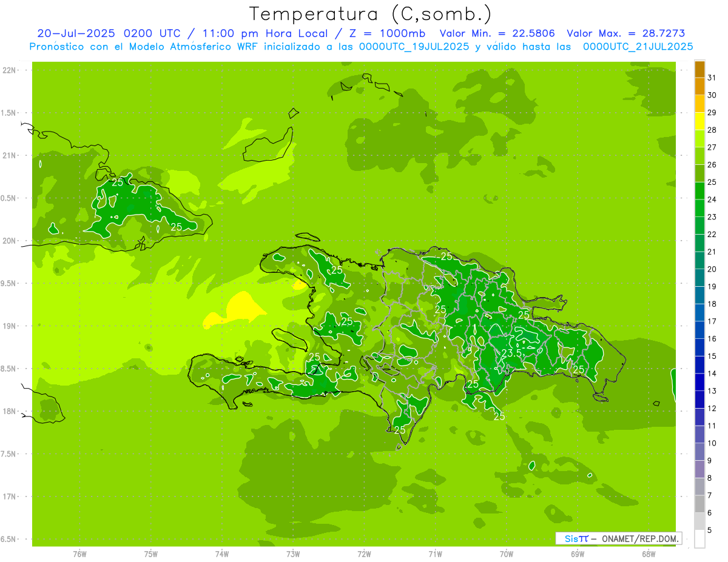Click the "19N" latitude label
Viewport: 728px width, 562px height.
tap(10, 326)
